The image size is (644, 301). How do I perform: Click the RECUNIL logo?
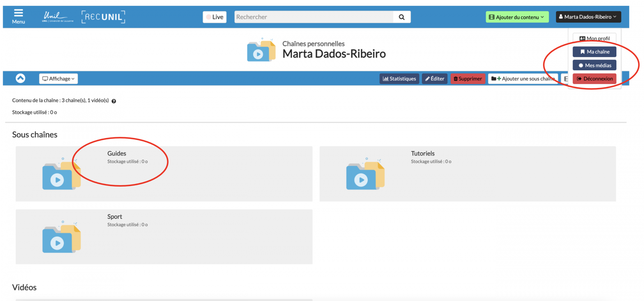pos(103,17)
